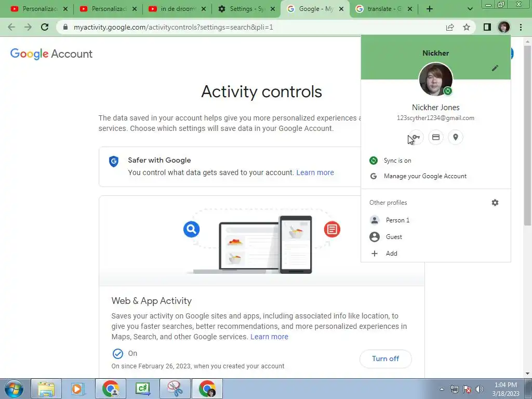Open Learn more link in Safer with Google
532x399 pixels.
click(315, 172)
